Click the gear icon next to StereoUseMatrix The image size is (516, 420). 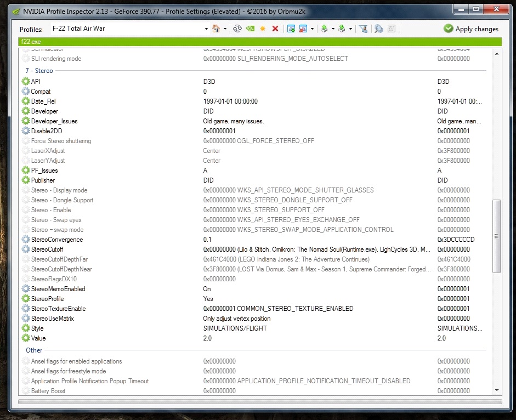click(x=26, y=319)
